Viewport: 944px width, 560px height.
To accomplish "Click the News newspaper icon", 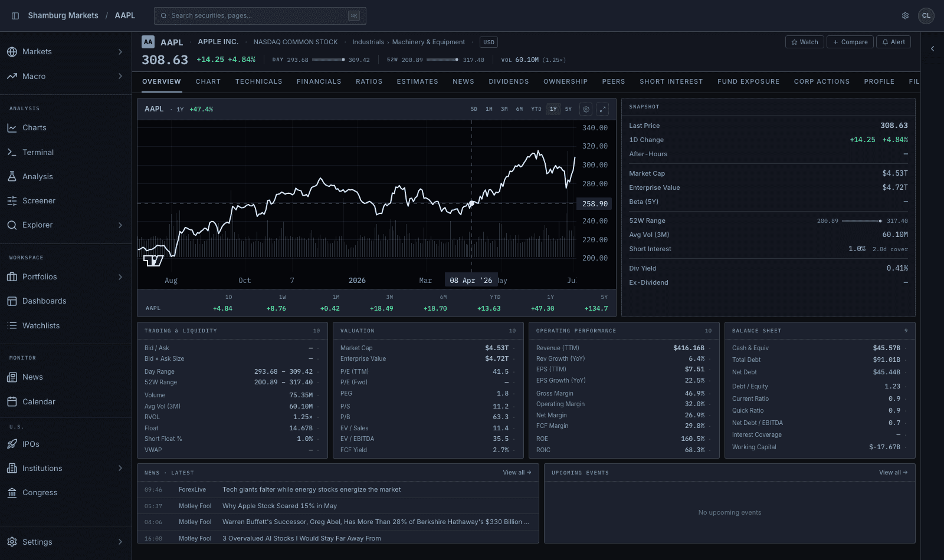I will (x=12, y=377).
